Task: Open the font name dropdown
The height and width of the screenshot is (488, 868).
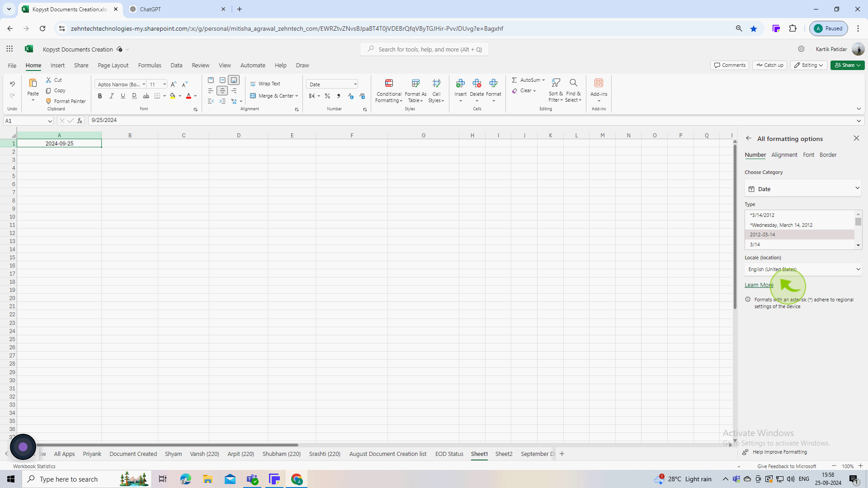Action: (x=144, y=84)
